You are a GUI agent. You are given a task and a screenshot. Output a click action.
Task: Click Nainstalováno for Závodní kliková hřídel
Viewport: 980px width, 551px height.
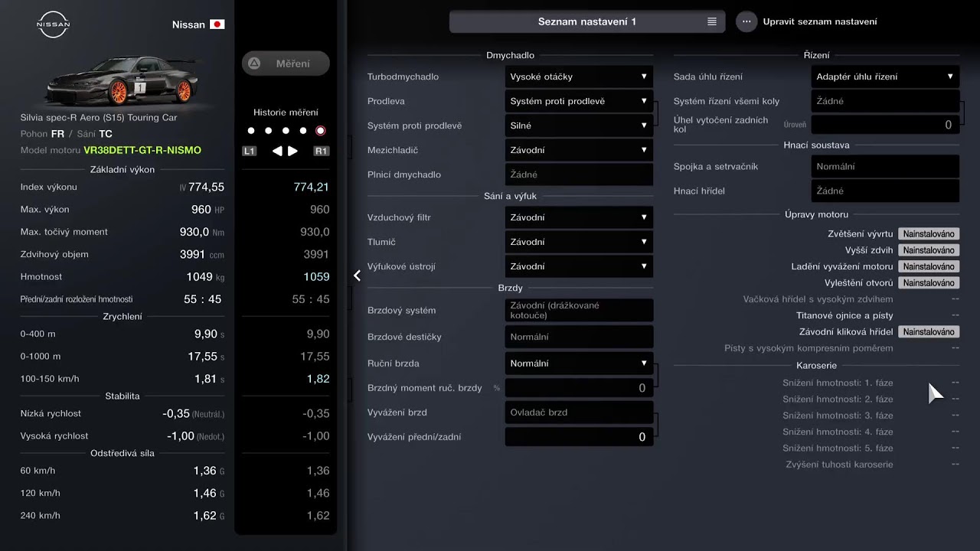[929, 332]
